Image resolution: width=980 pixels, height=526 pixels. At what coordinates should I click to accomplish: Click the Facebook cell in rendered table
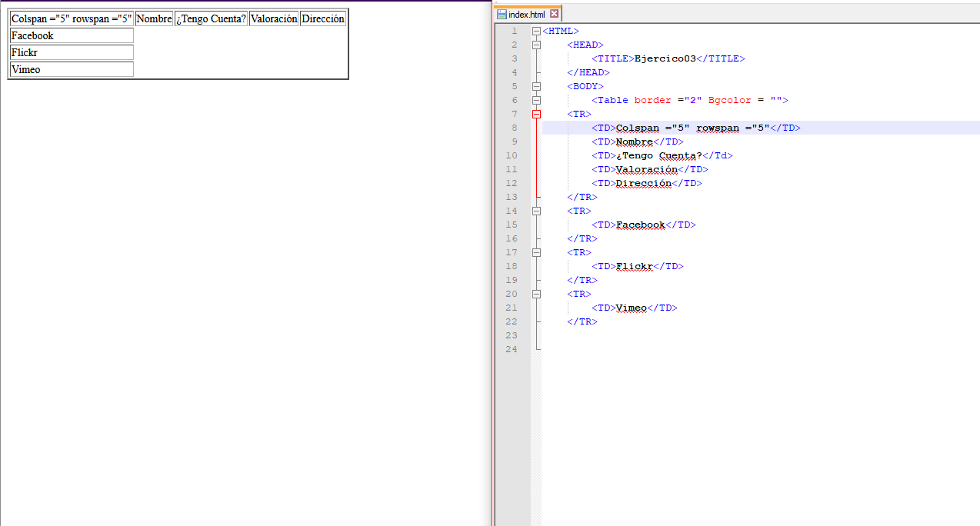pyautogui.click(x=72, y=35)
